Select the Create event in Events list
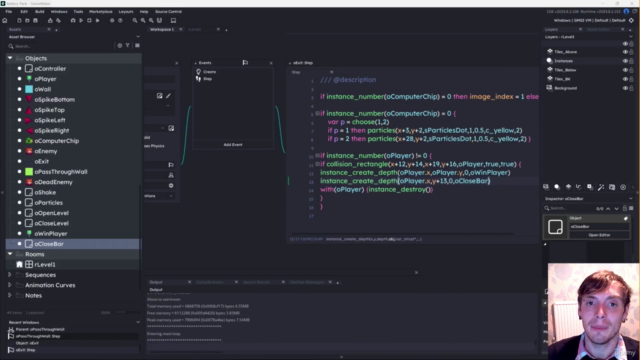This screenshot has width=640, height=360. tap(209, 71)
